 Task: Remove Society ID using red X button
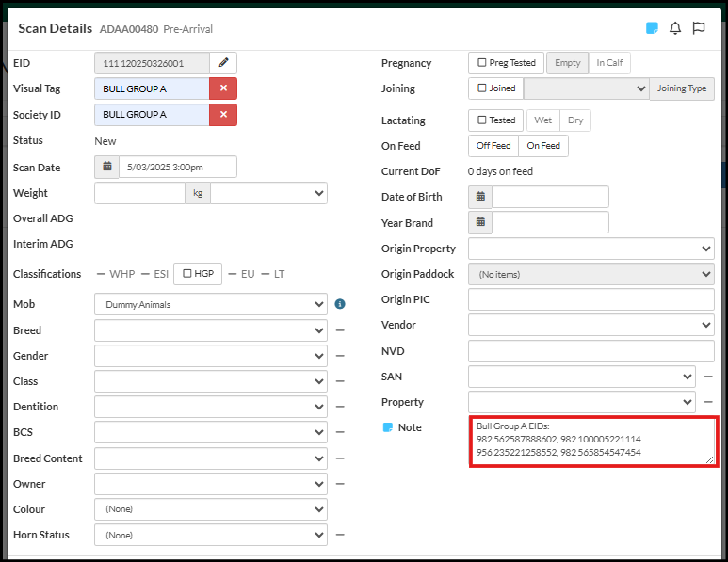(223, 115)
